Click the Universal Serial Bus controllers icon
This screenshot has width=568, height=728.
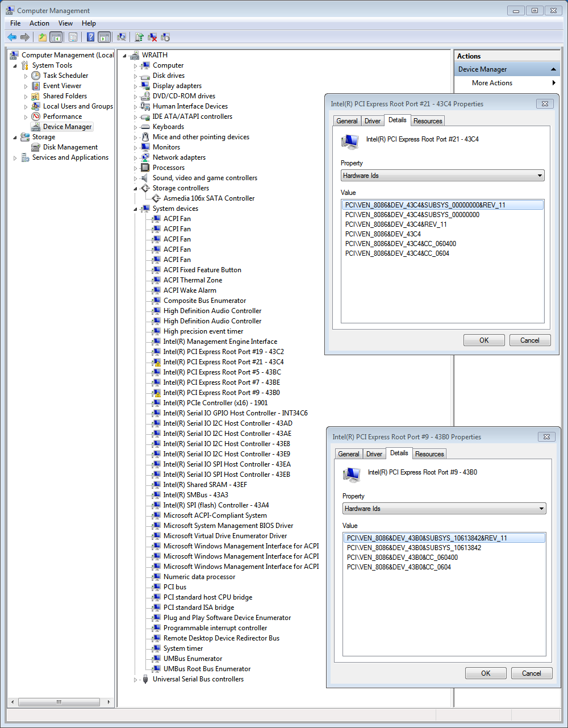click(x=145, y=679)
